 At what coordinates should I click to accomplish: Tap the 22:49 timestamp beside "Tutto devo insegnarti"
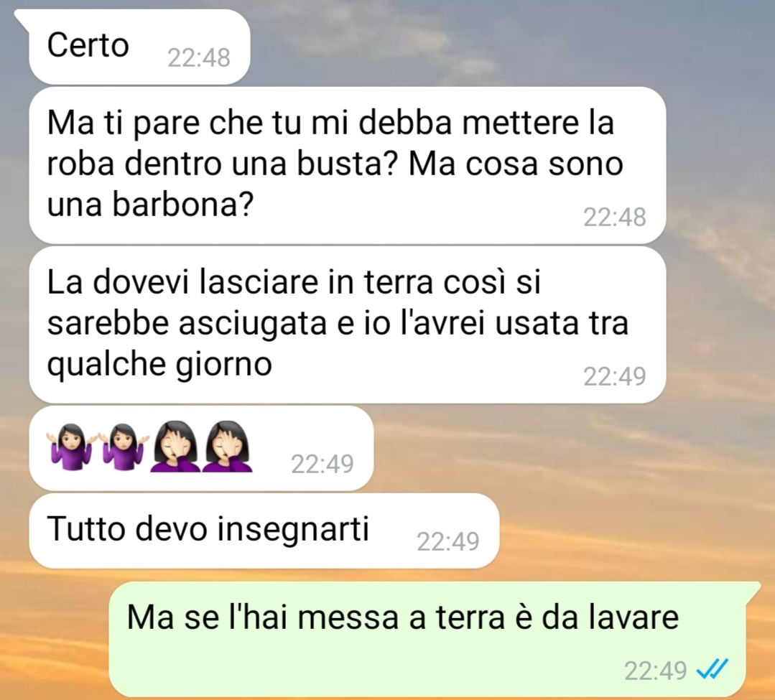(447, 541)
